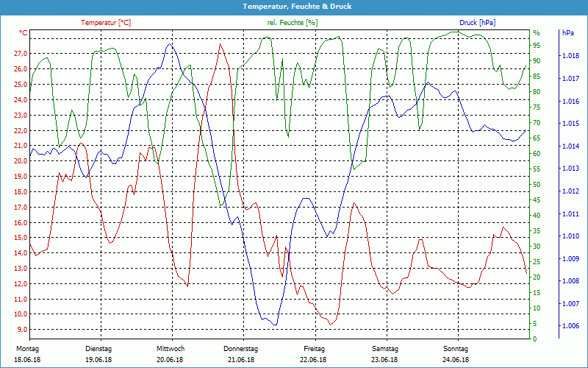Click temperature axis value 17,0
Viewport: 588px width, 368px height.
(x=21, y=208)
